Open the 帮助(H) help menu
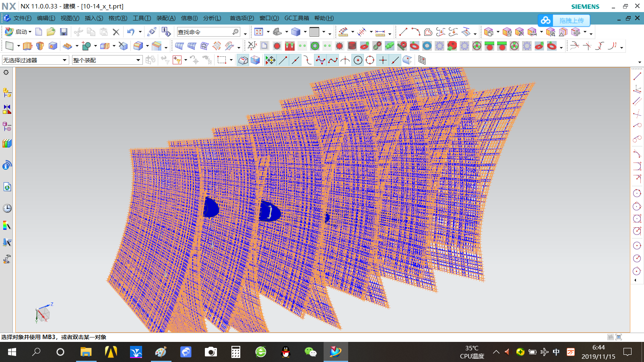The image size is (644, 362). click(x=324, y=18)
